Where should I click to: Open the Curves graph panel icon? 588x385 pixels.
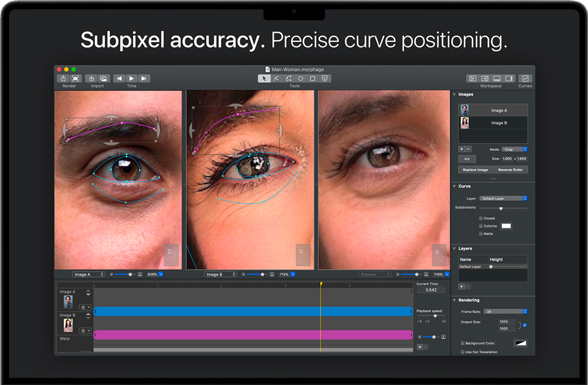pyautogui.click(x=525, y=79)
